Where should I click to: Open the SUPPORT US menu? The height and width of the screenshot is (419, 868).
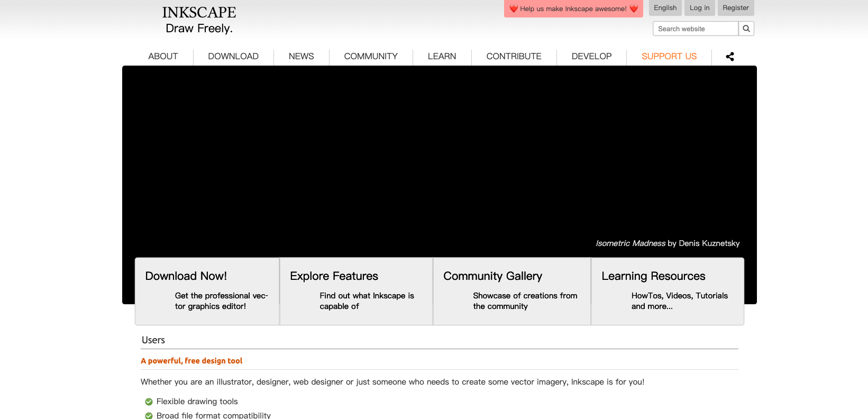(x=669, y=57)
